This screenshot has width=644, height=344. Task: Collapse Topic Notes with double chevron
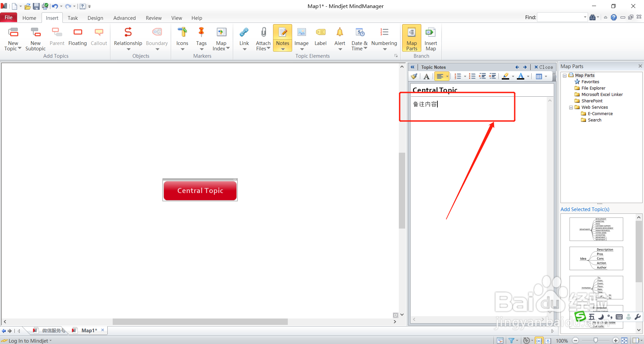click(413, 67)
